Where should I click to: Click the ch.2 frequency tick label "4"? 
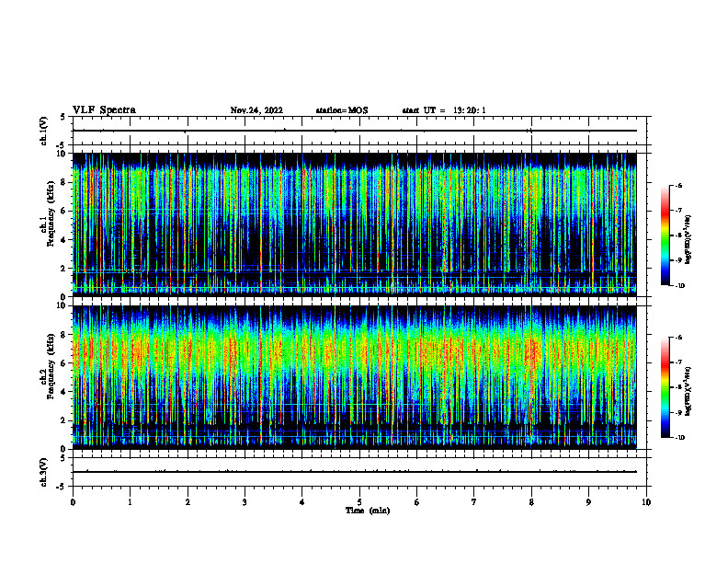[64, 392]
